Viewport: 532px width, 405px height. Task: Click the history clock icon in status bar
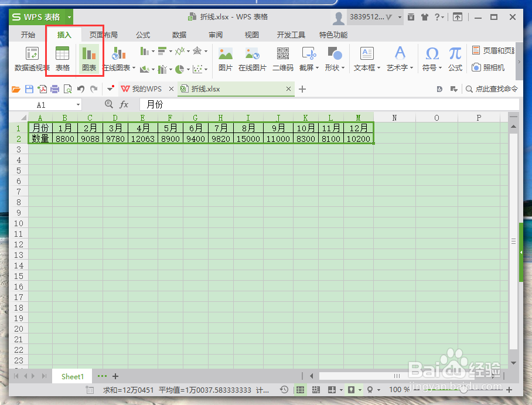[284, 390]
